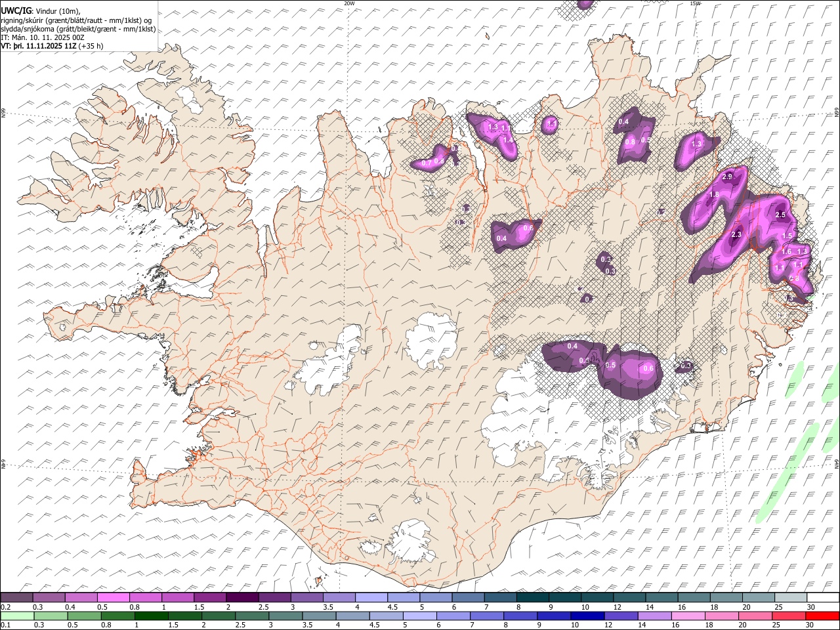Pick the 9 swatch in the lower legend row

tap(554, 616)
